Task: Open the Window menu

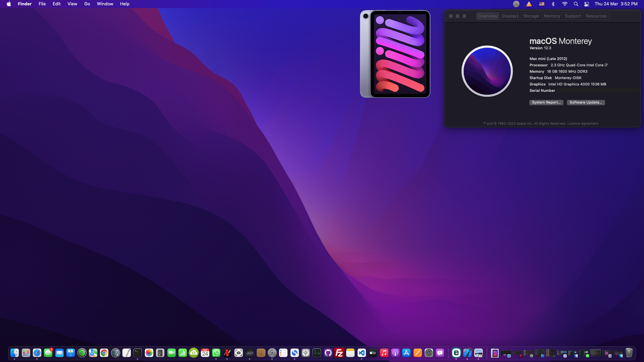Action: coord(105,4)
